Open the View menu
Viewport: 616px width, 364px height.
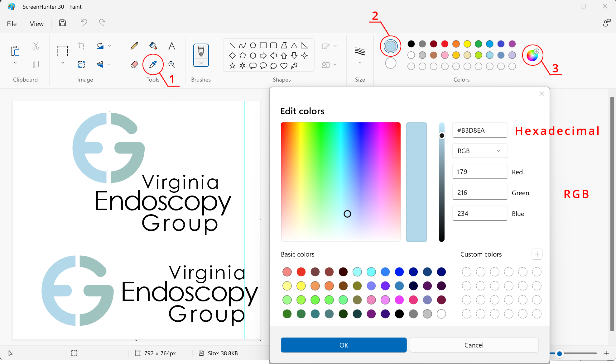point(36,23)
